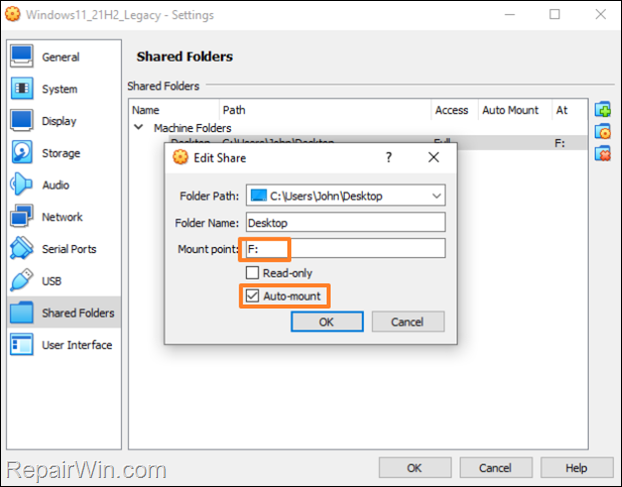
Task: Click the Audio speaker icon
Action: point(21,184)
